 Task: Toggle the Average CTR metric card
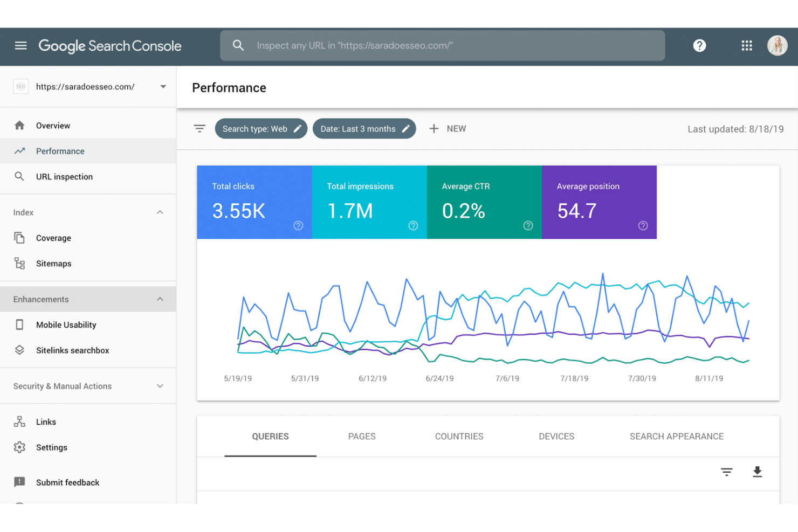point(484,202)
